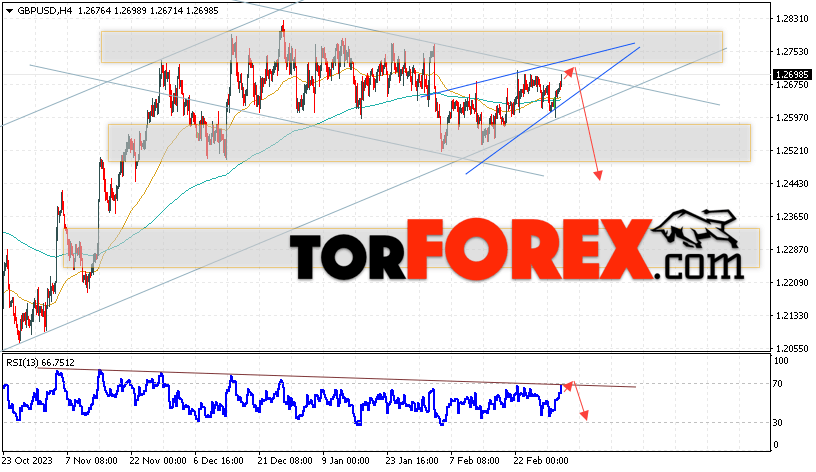Click the 1.25970 price axis label

792,118
